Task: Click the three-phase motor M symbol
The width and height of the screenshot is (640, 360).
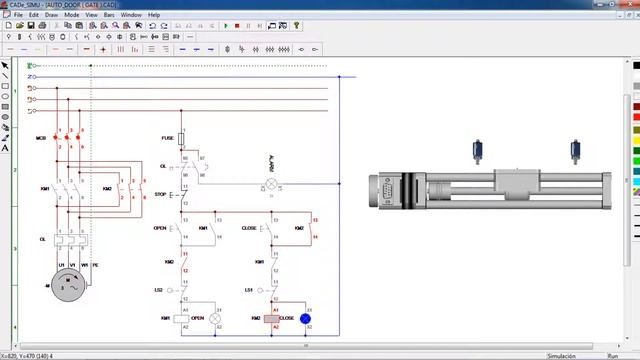Action: point(68,286)
